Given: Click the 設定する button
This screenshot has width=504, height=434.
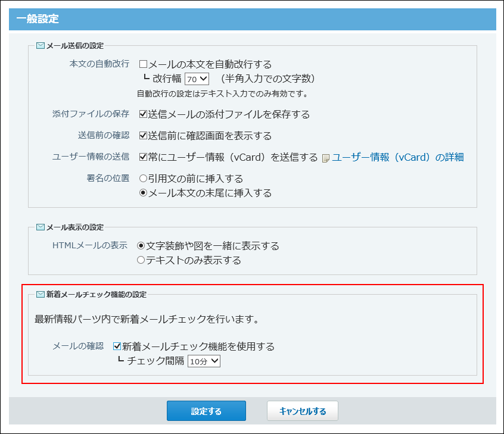Looking at the screenshot, I should coord(206,411).
